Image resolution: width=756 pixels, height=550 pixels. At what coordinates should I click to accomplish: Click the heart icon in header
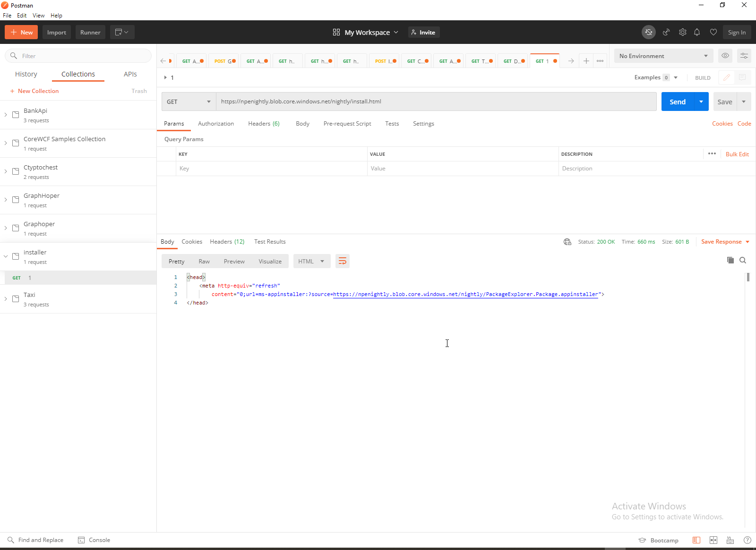click(x=713, y=32)
